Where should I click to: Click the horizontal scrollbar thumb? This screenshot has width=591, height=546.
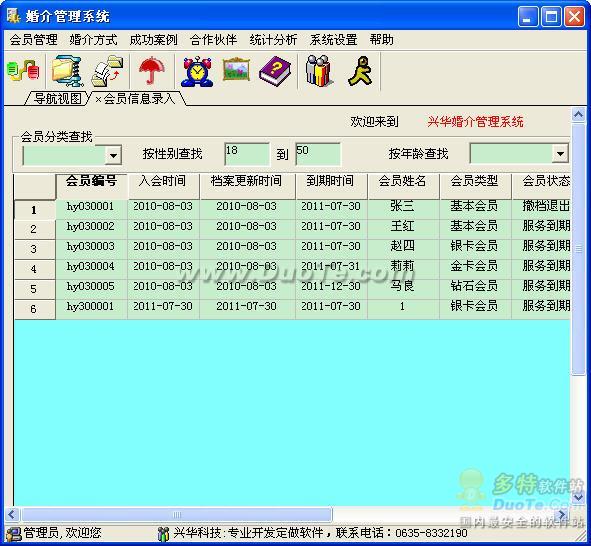(177, 514)
